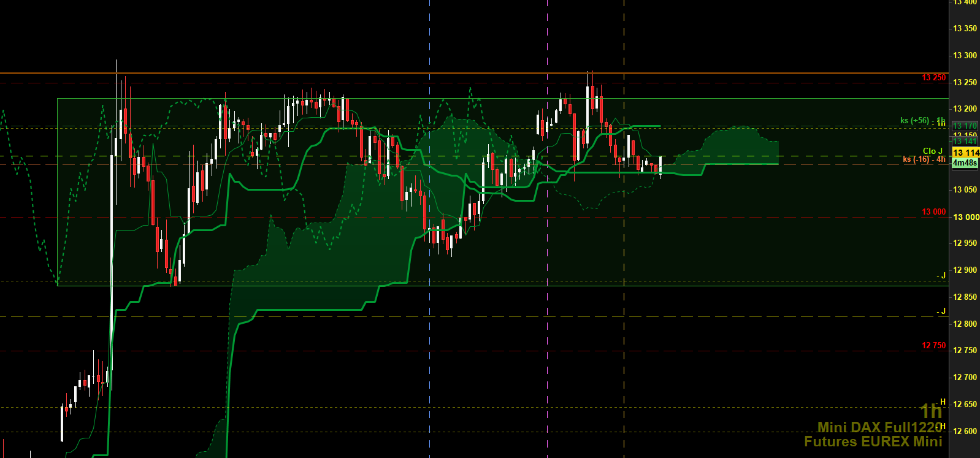The image size is (980, 458).
Task: Click the red 13 000 level label
Action: [x=934, y=212]
